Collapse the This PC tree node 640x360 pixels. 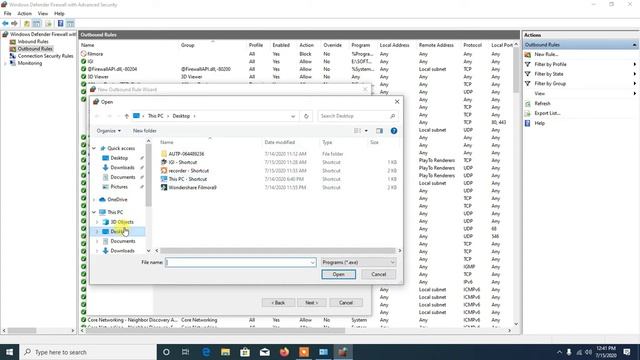click(94, 212)
